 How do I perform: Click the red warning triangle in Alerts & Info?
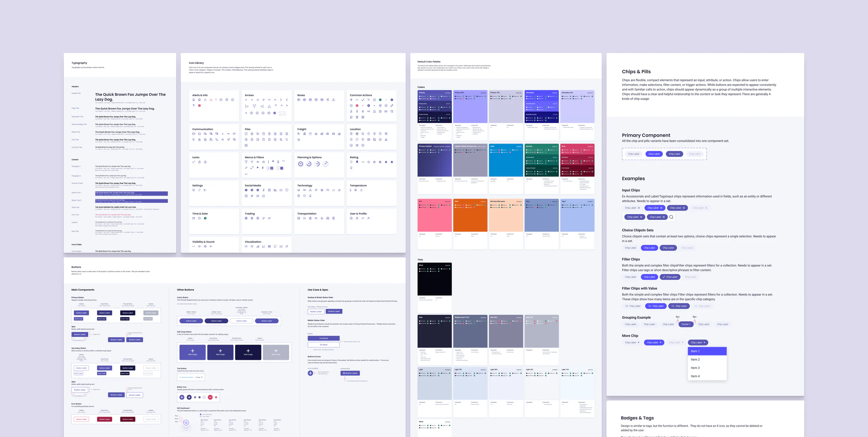(211, 100)
